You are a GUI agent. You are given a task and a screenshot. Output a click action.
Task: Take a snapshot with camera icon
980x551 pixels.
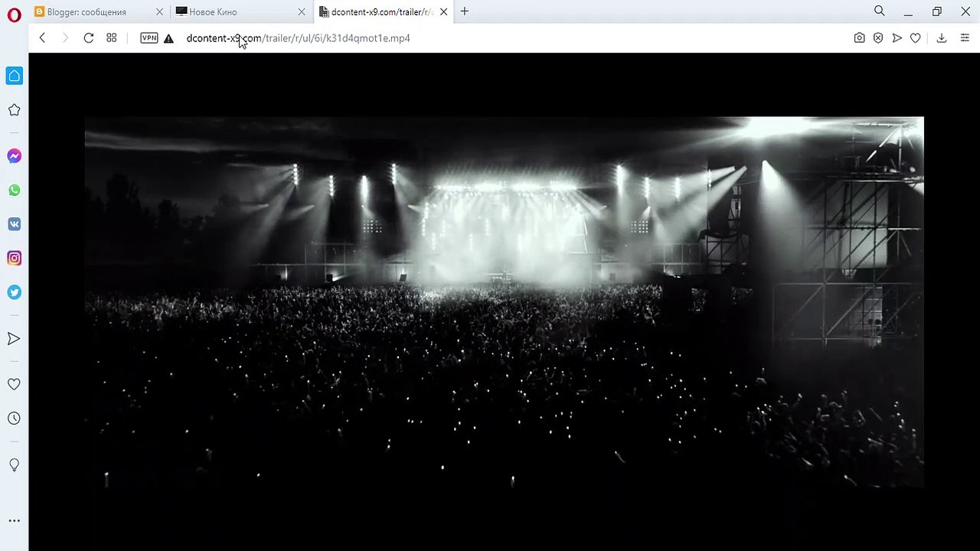tap(859, 38)
